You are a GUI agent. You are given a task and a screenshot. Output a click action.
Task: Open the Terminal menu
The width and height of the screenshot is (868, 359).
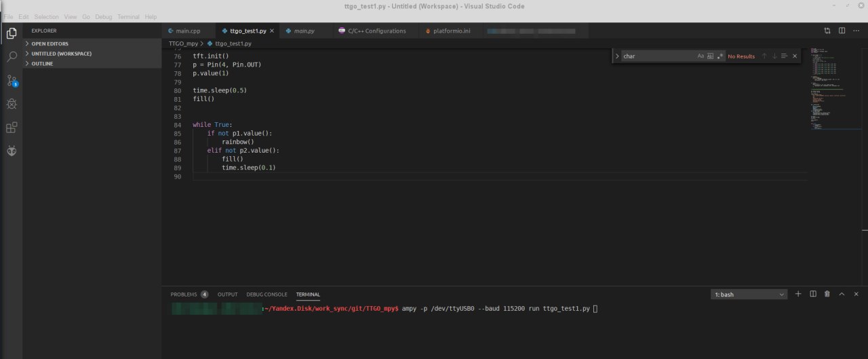click(129, 16)
